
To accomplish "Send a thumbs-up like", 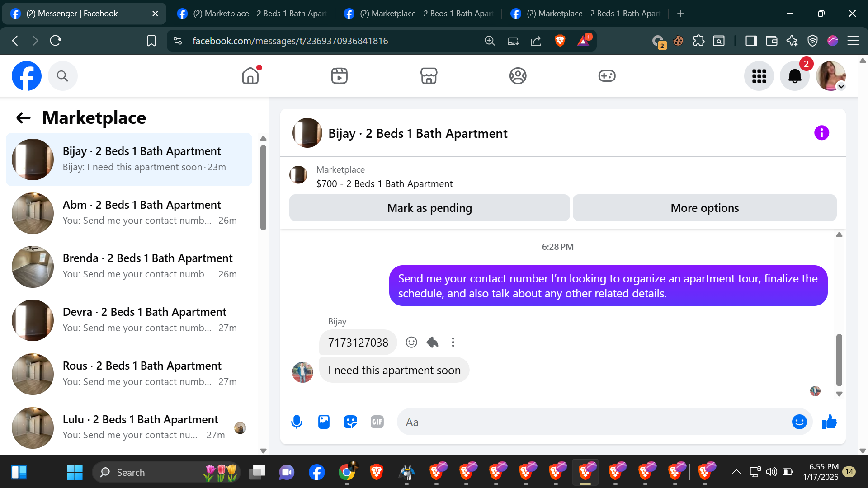I will click(829, 422).
